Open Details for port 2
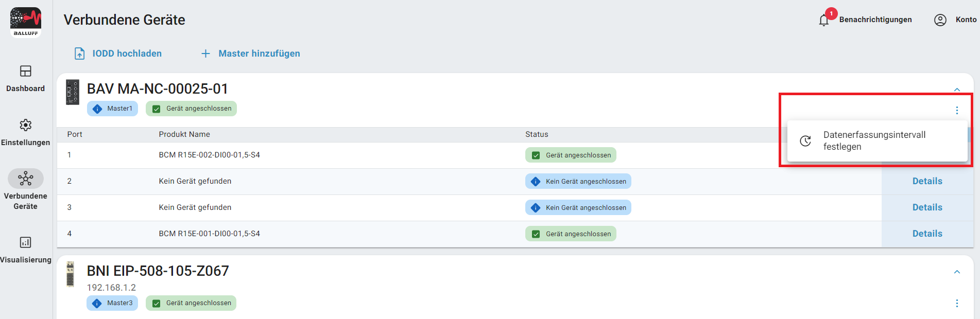 [x=927, y=181]
